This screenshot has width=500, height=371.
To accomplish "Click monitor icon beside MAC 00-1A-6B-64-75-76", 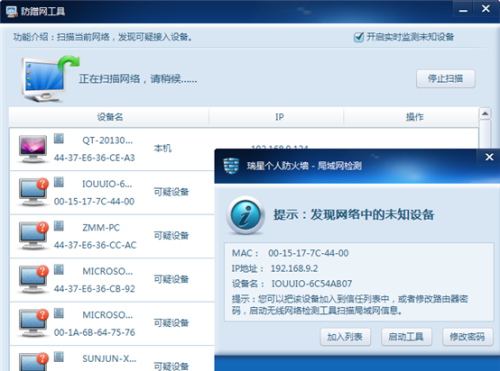I will pos(33,323).
